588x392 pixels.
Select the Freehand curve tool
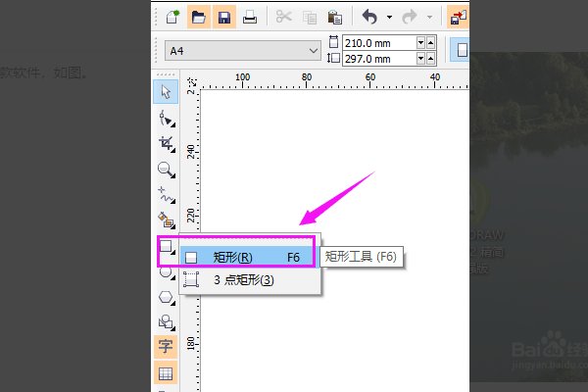(167, 195)
